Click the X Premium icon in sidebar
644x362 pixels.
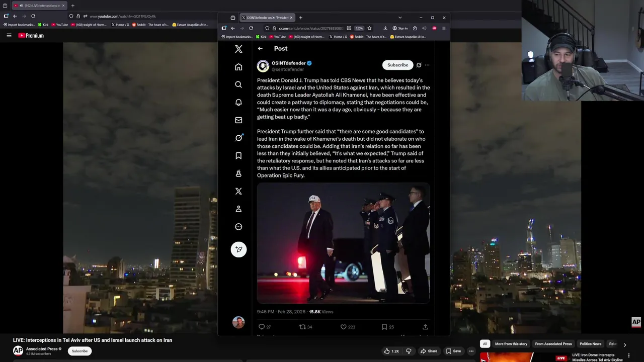238,191
